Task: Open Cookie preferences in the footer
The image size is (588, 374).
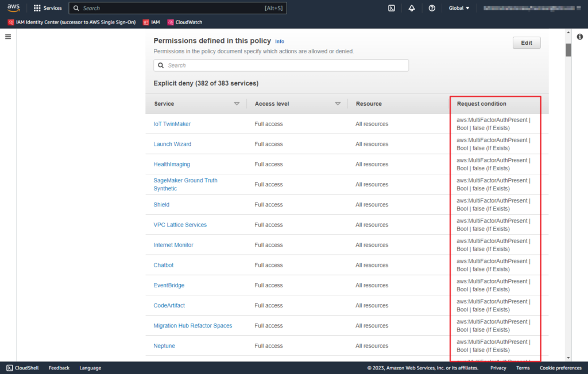Action: [x=560, y=368]
